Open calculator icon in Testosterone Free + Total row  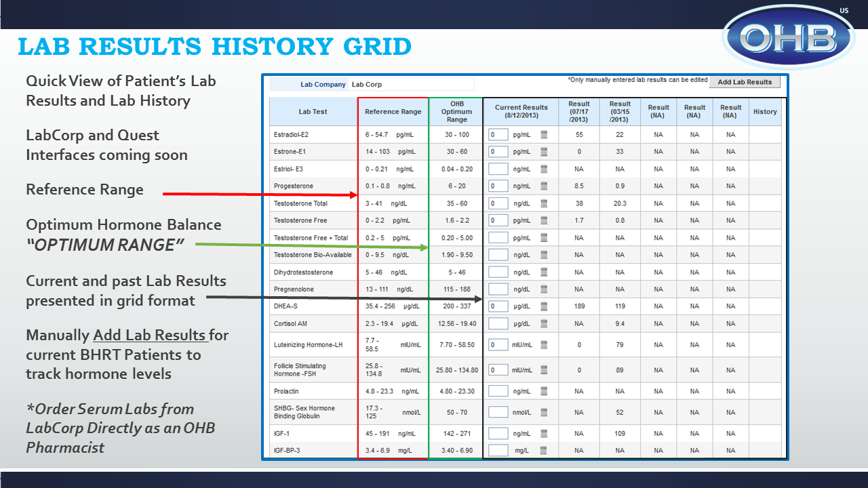(x=544, y=238)
